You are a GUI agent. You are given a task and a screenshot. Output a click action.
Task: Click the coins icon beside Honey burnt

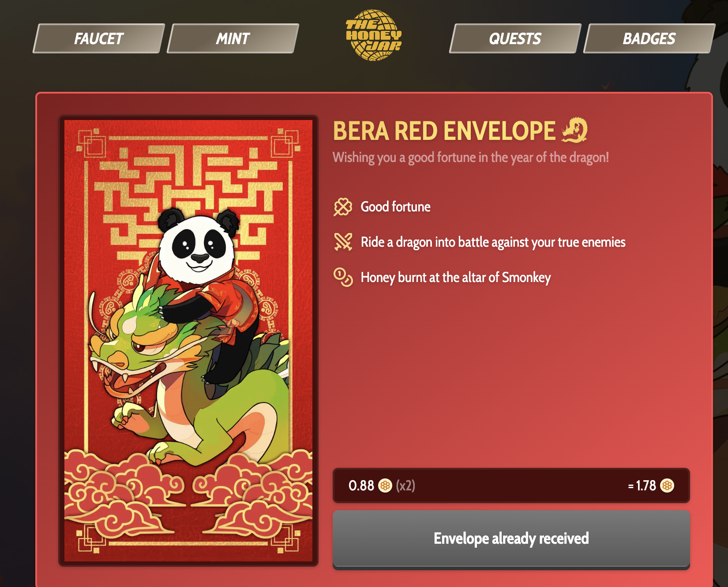(343, 277)
